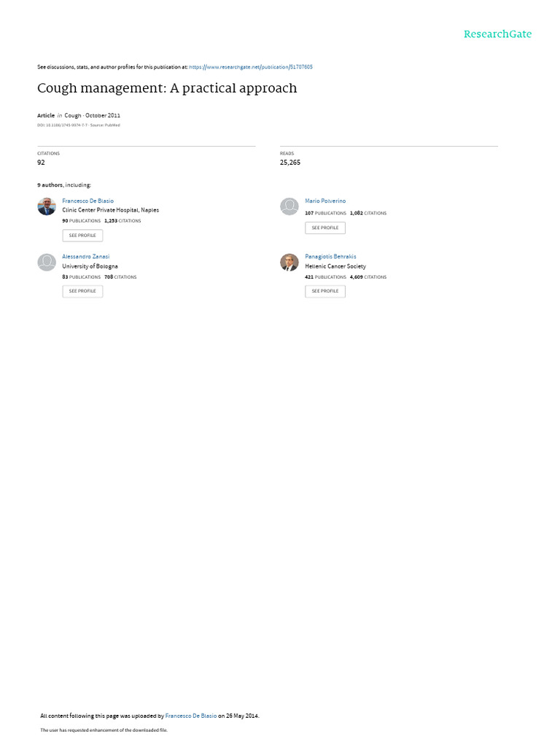Viewport: 560px width, 747px height.
Task: Click See Profile button for Mario Polverino
Action: click(325, 228)
